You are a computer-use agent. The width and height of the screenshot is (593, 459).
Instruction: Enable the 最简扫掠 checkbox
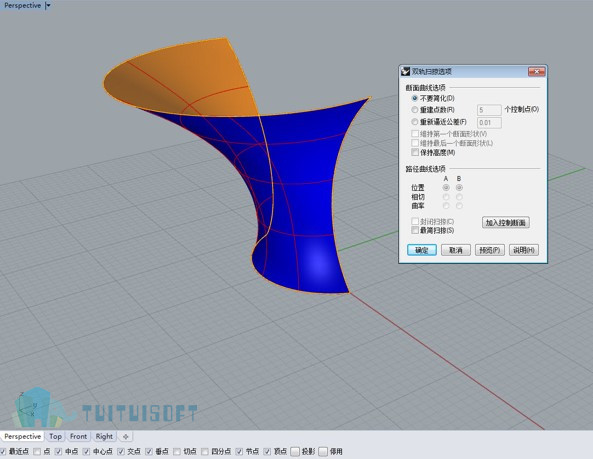coord(415,230)
